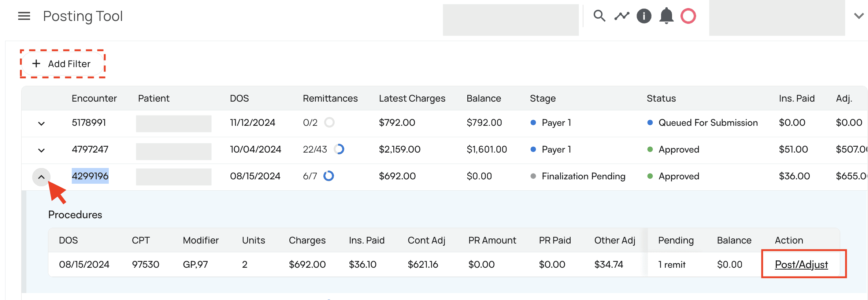
Task: Click the Add Filter button
Action: (62, 64)
